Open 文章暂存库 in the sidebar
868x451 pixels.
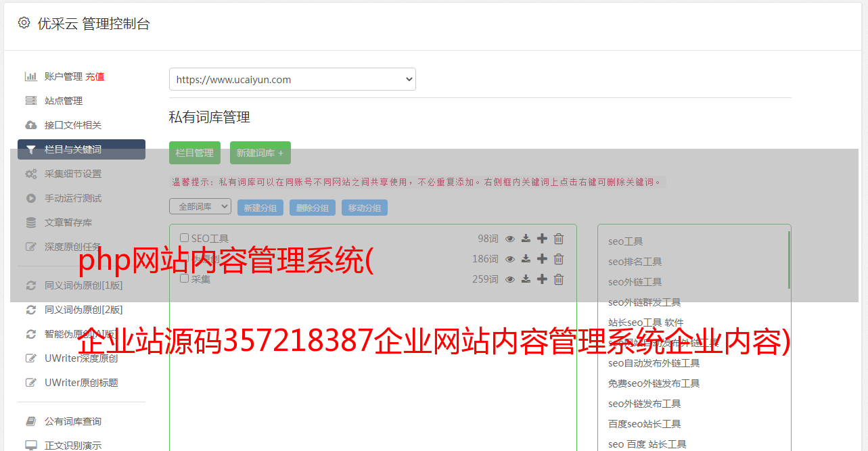(68, 222)
